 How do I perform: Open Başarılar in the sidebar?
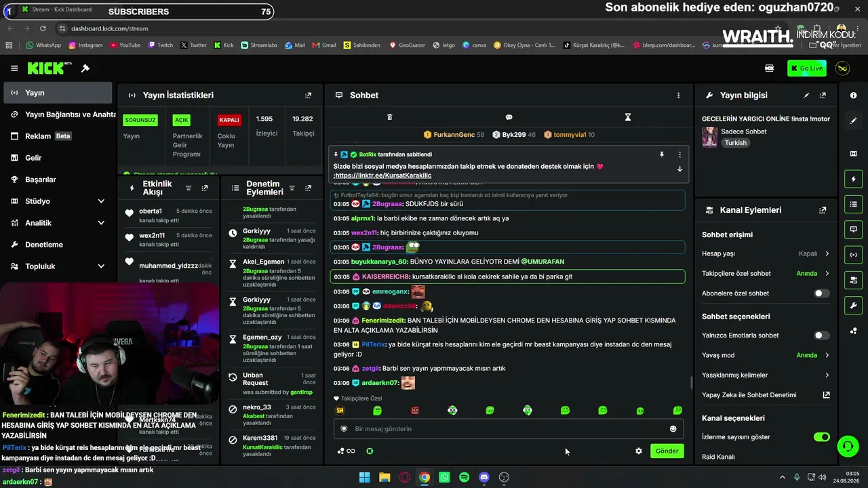pyautogui.click(x=58, y=180)
